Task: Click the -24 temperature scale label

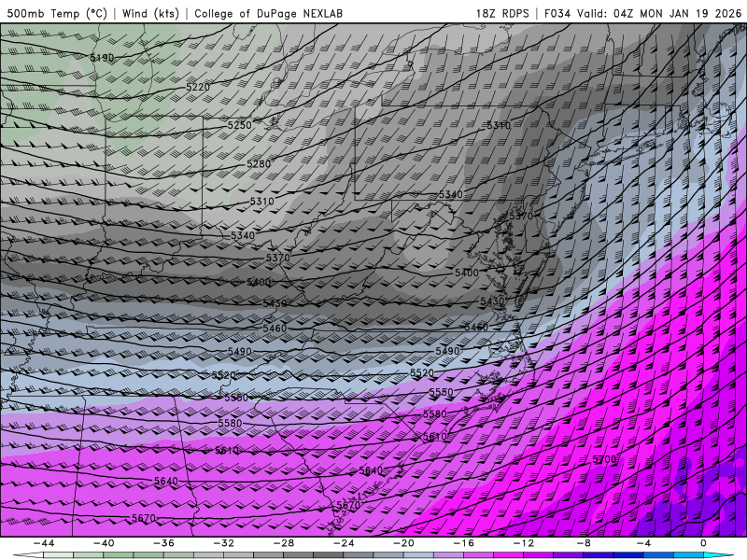Action: pos(344,543)
